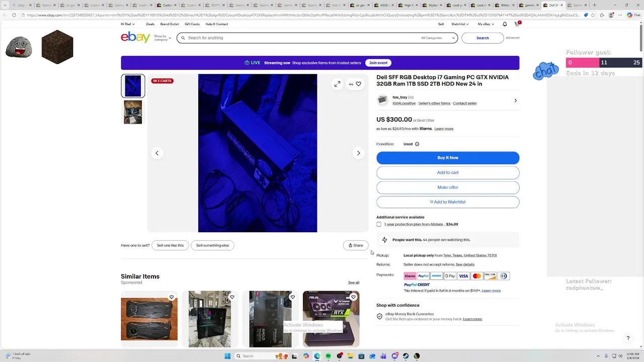Click the Make offer button
644x362 pixels.
coord(448,187)
